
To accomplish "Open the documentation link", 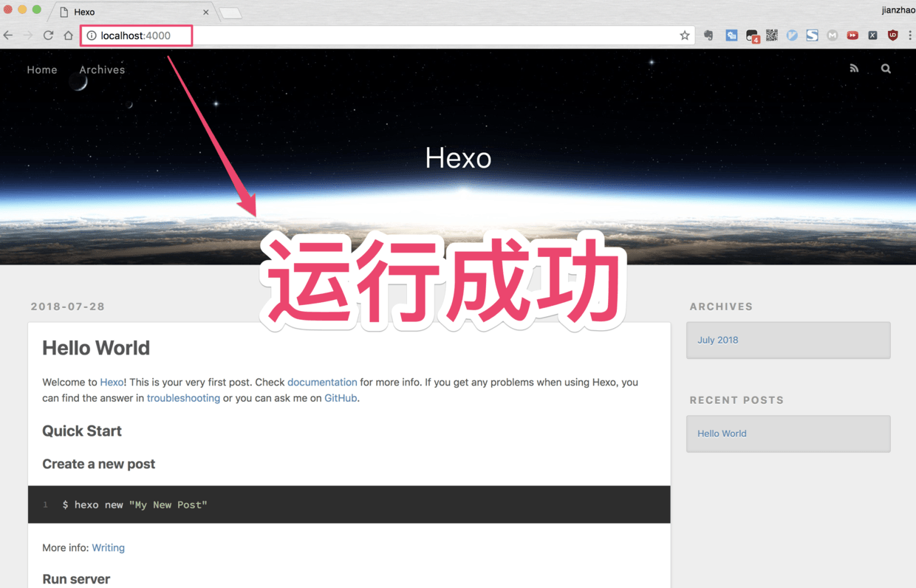I will pos(322,382).
